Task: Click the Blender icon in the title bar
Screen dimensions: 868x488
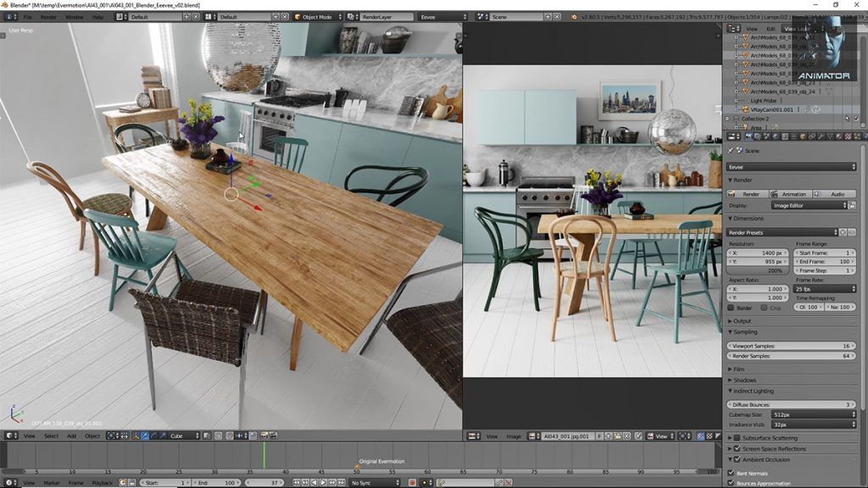Action: pyautogui.click(x=5, y=5)
